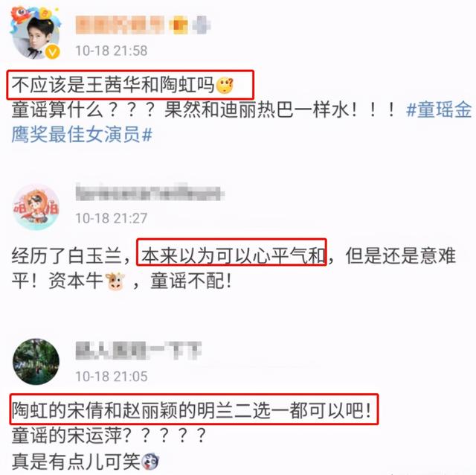Screen dimensions: 476x475
Task: Click the 10-18 21:27 timestamp
Action: [112, 218]
